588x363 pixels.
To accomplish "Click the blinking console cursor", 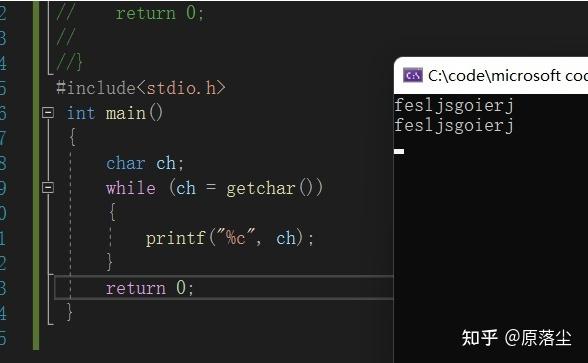I will pos(399,152).
